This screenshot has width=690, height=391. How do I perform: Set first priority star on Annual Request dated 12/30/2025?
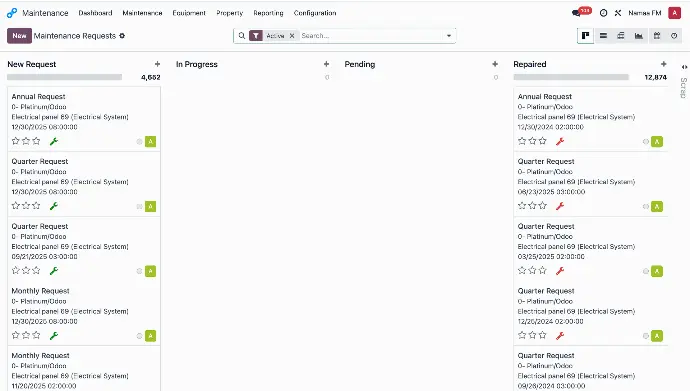click(16, 141)
